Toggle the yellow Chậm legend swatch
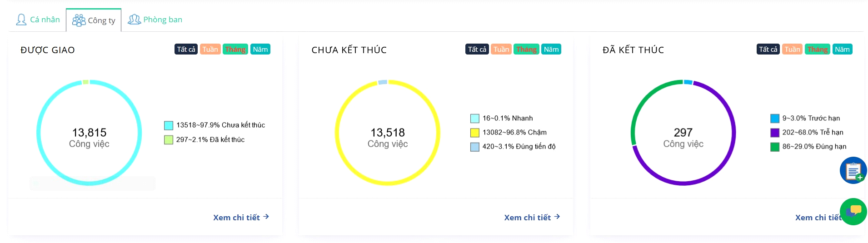Viewport: 868px width, 243px height. (x=475, y=133)
